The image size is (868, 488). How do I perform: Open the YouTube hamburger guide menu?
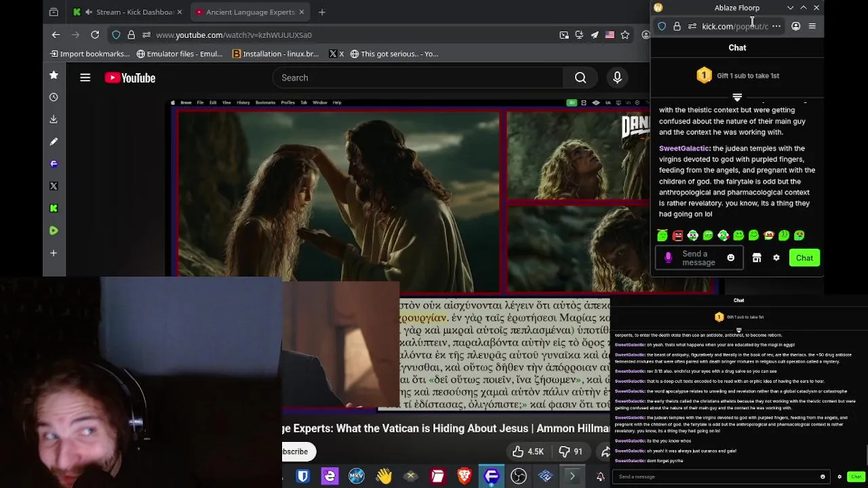(x=85, y=78)
